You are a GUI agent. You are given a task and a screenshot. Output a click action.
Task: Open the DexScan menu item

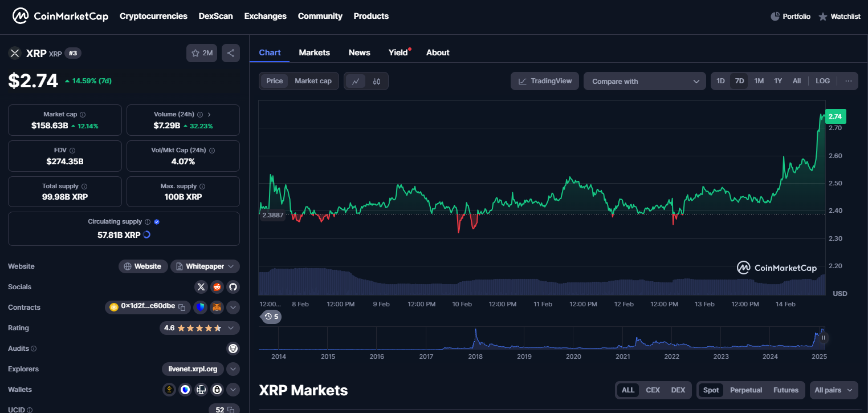coord(215,16)
